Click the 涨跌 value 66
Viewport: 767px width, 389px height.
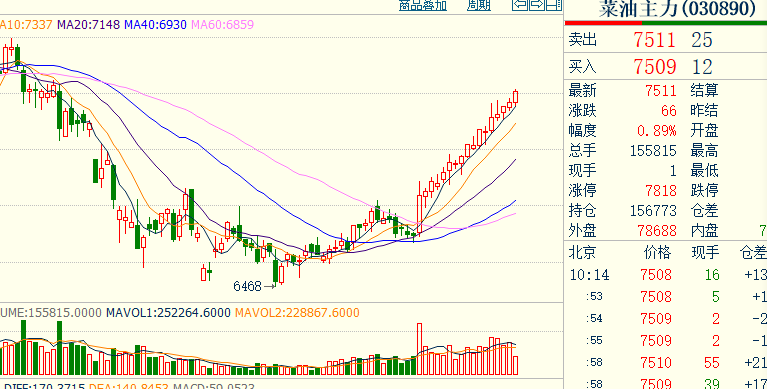pos(669,111)
